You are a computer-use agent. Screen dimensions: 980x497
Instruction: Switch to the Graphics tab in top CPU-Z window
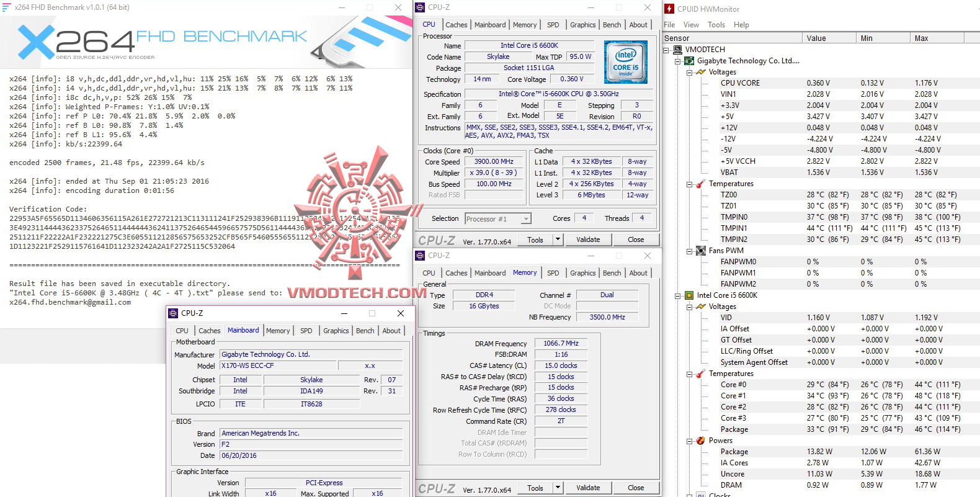click(583, 25)
